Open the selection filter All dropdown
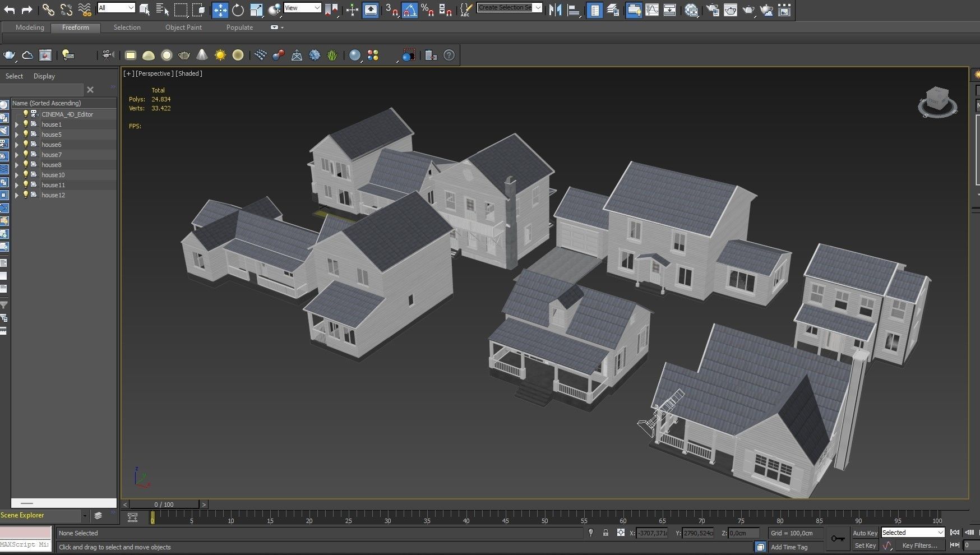Viewport: 980px width, 555px height. coord(116,8)
